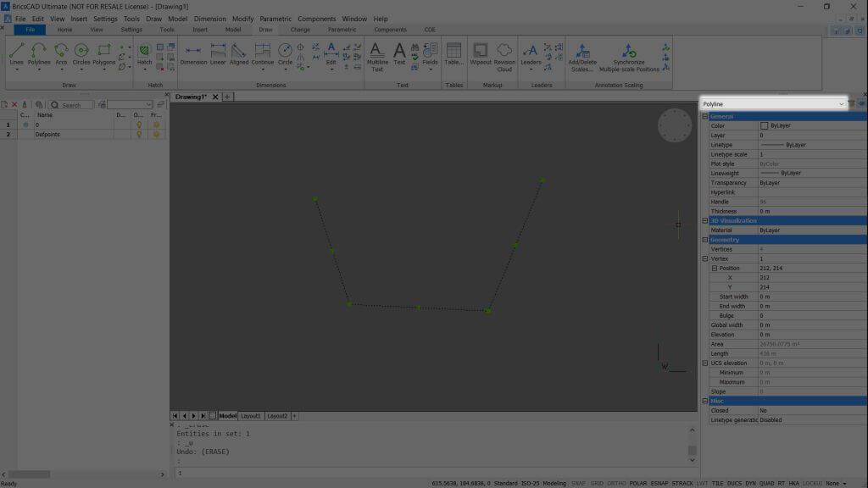Enable POLAR tracking in the status bar

click(638, 481)
